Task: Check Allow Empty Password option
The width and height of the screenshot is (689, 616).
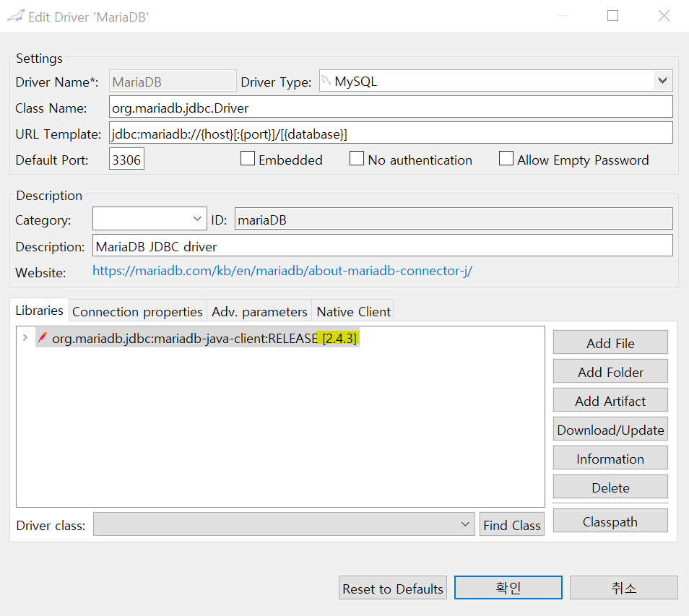Action: click(506, 159)
